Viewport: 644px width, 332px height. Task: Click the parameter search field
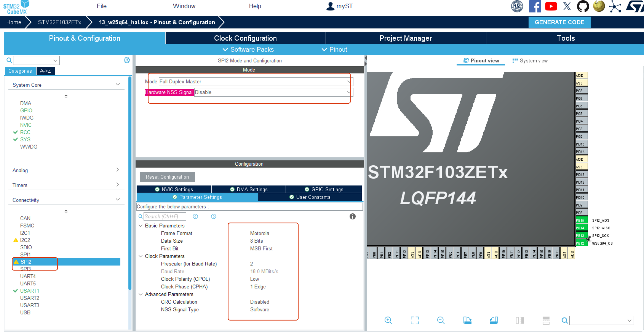click(164, 216)
